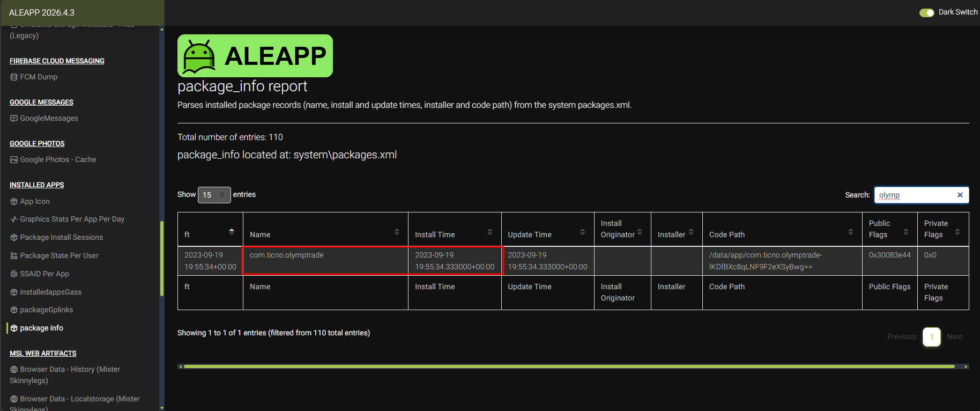The width and height of the screenshot is (980, 411).
Task: Click the FCM Dump icon in sidebar
Action: [14, 77]
